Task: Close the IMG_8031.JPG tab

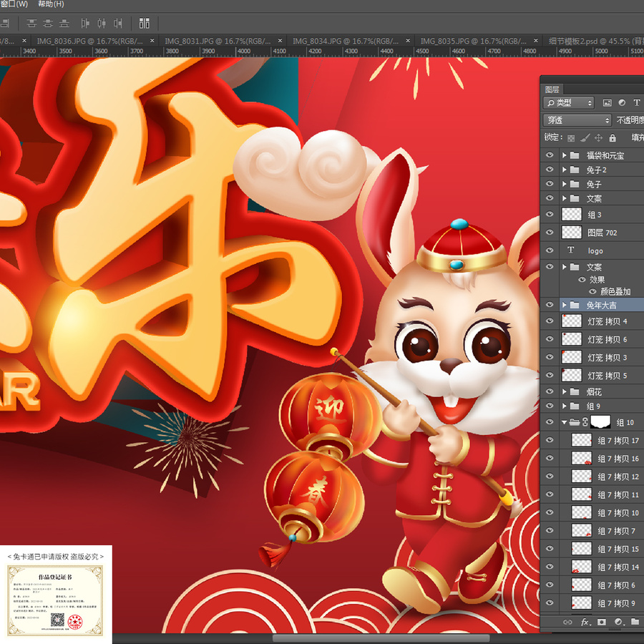Action: [x=280, y=41]
